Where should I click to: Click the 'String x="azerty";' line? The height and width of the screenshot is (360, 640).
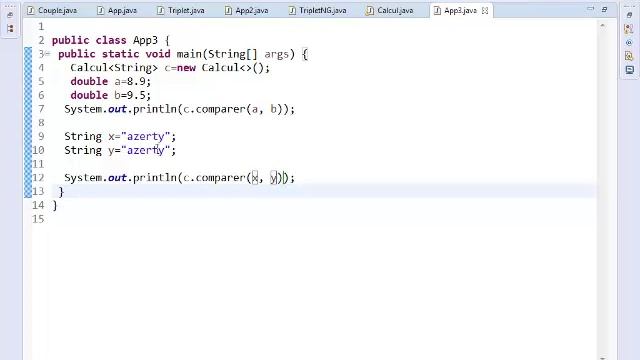pos(120,137)
